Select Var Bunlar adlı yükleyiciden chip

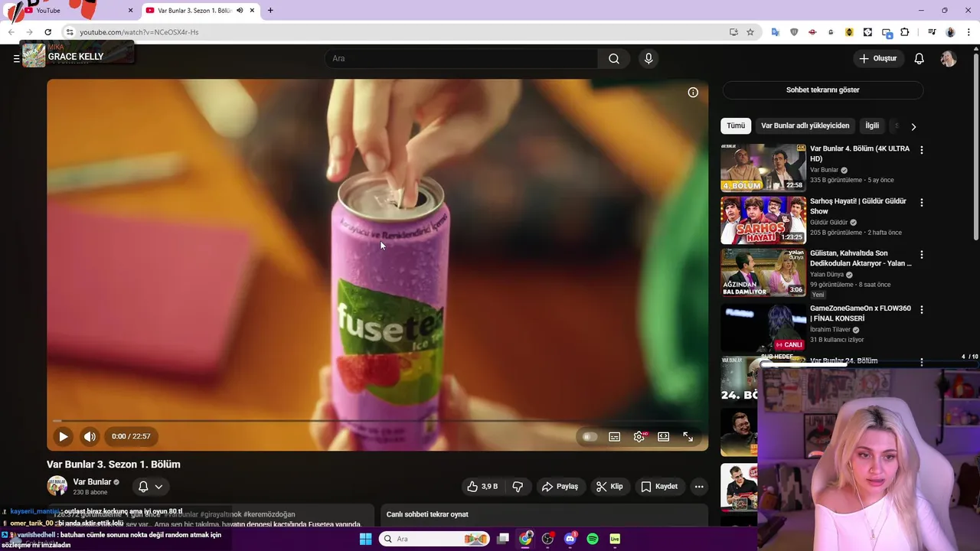[805, 126]
